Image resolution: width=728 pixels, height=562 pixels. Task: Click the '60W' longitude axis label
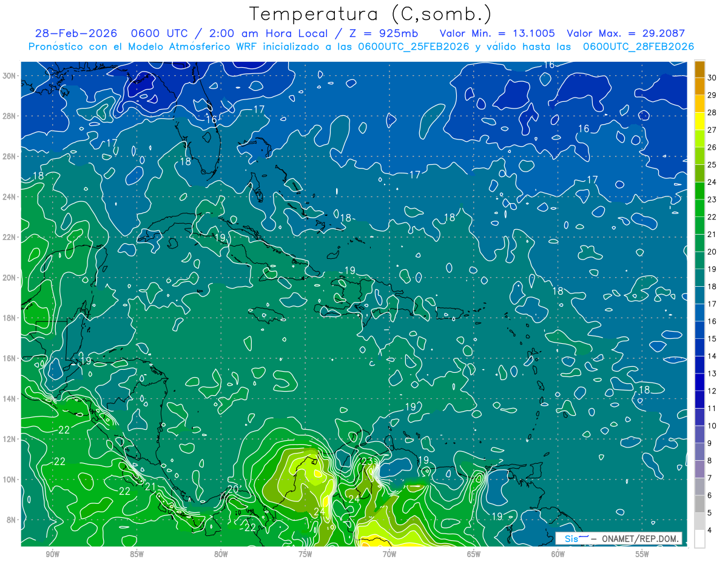pyautogui.click(x=558, y=554)
